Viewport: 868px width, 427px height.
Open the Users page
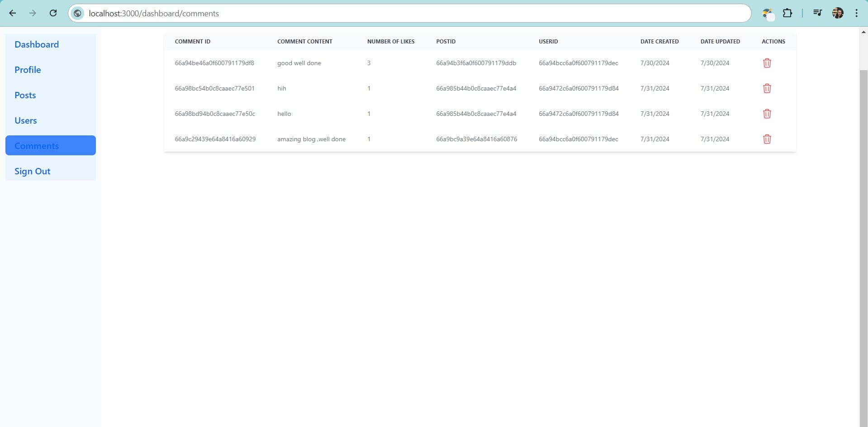(x=26, y=120)
